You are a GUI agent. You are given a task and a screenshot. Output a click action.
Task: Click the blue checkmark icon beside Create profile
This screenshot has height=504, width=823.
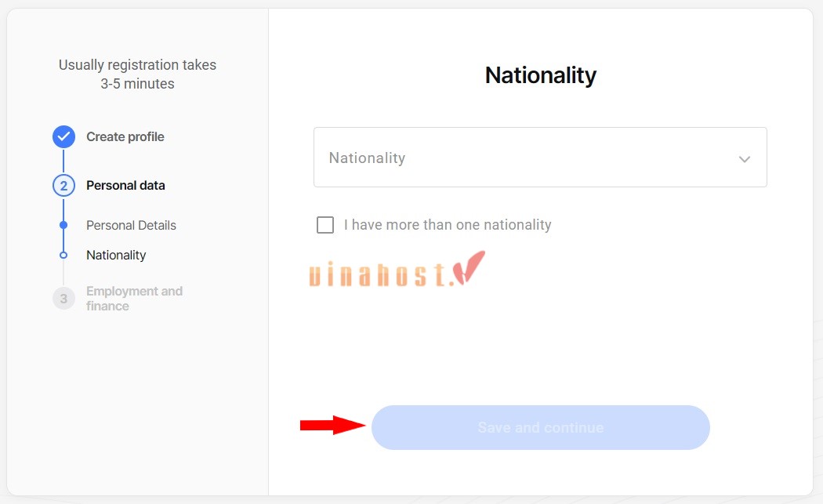(x=63, y=137)
